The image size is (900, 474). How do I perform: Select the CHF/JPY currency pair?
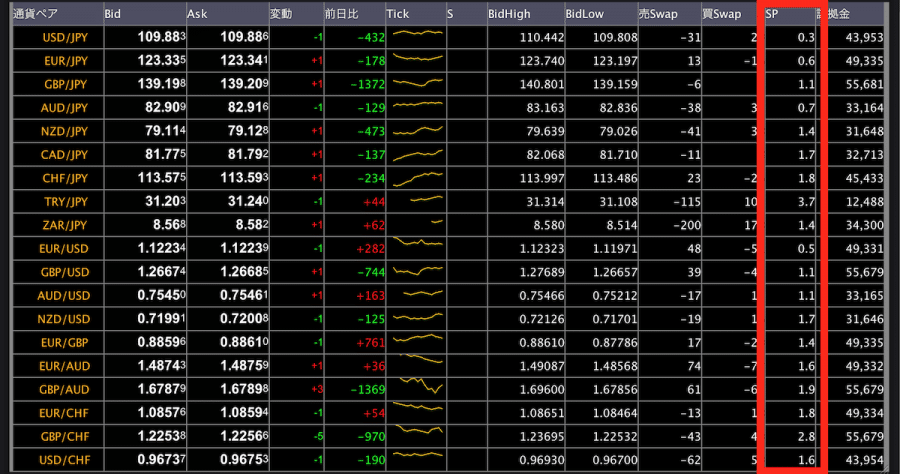coord(65,178)
